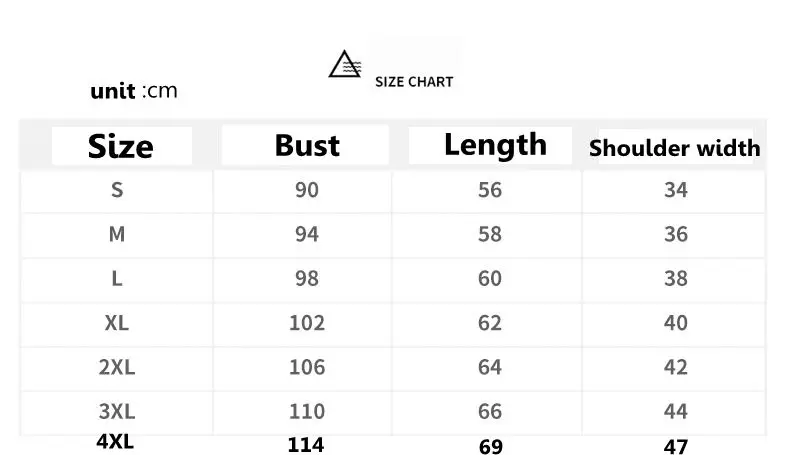The width and height of the screenshot is (790, 455).
Task: Select the Bust column header
Action: point(307,145)
